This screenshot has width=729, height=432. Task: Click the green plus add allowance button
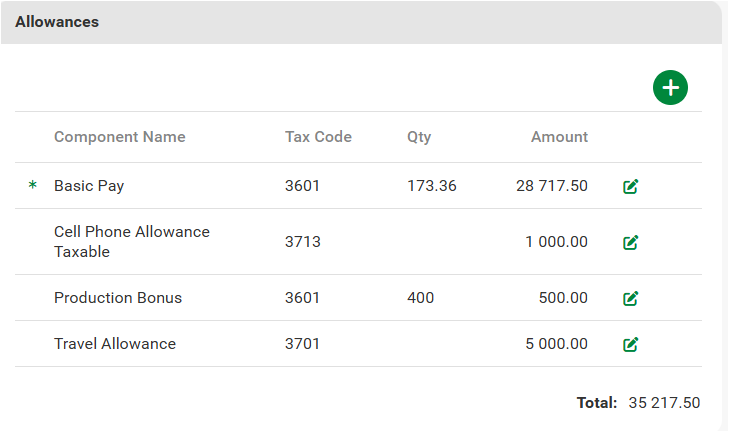point(670,88)
